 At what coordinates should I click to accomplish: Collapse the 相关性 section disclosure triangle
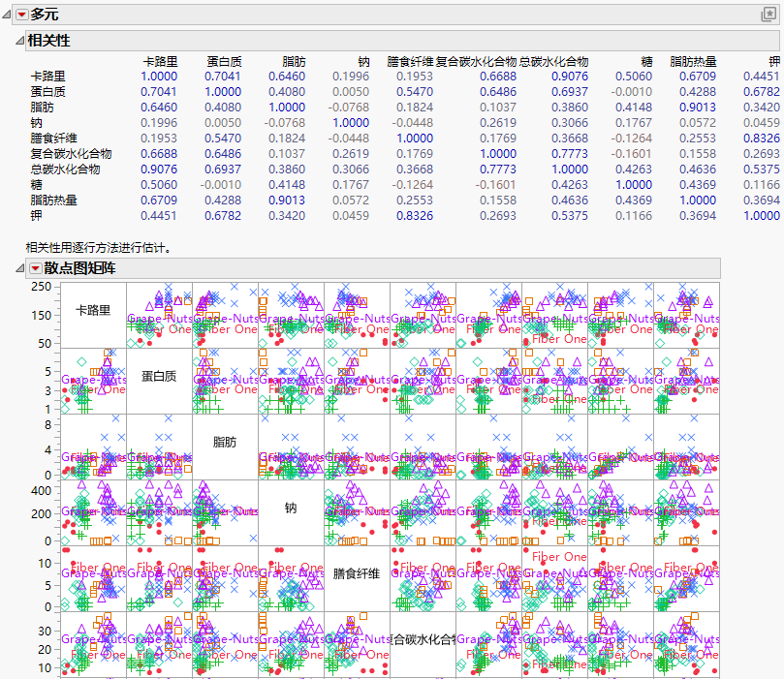[x=19, y=40]
